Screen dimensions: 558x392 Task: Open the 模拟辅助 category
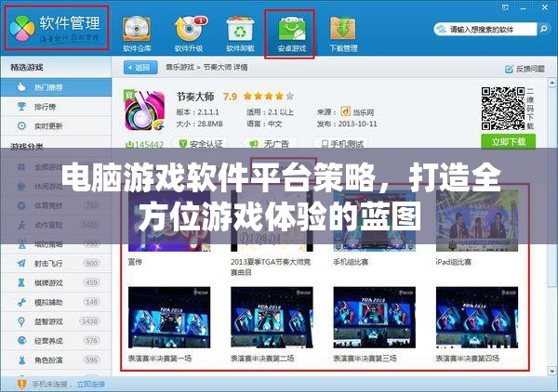point(56,302)
